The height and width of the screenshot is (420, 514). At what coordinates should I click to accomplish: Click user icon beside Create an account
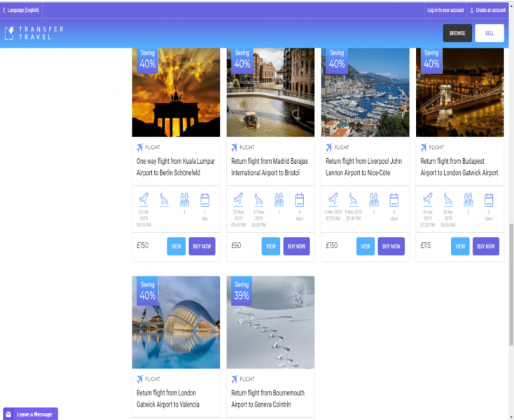click(471, 10)
